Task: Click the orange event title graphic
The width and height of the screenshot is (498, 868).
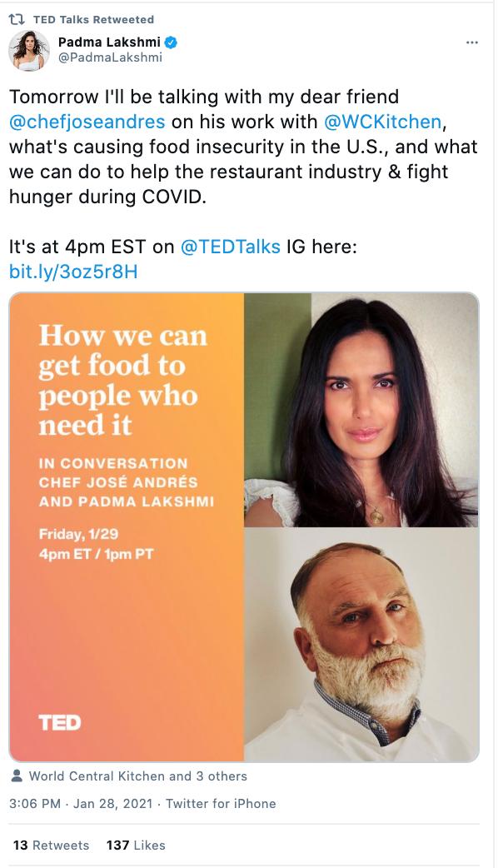Action: [x=127, y=527]
